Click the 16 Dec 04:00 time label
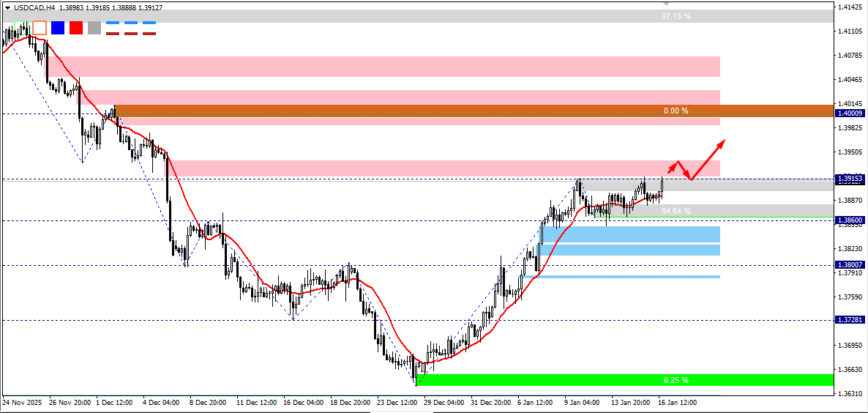868x413 pixels. 303,403
